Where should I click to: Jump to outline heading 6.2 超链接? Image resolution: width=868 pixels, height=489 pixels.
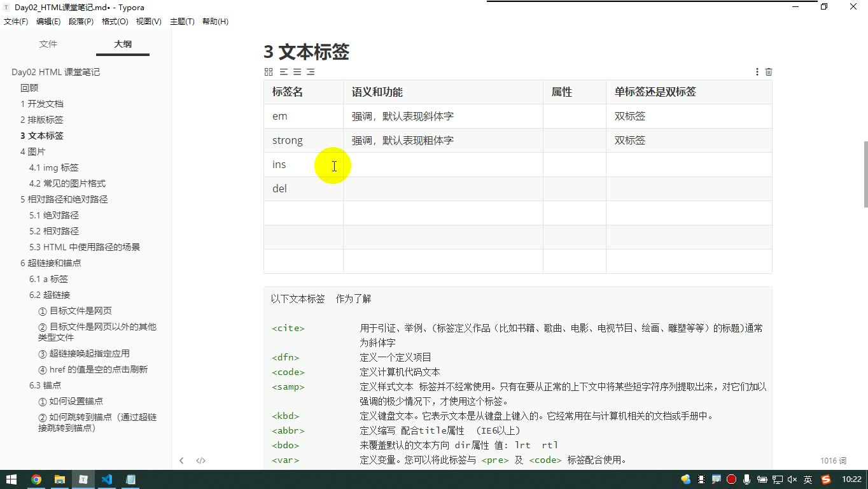click(50, 295)
